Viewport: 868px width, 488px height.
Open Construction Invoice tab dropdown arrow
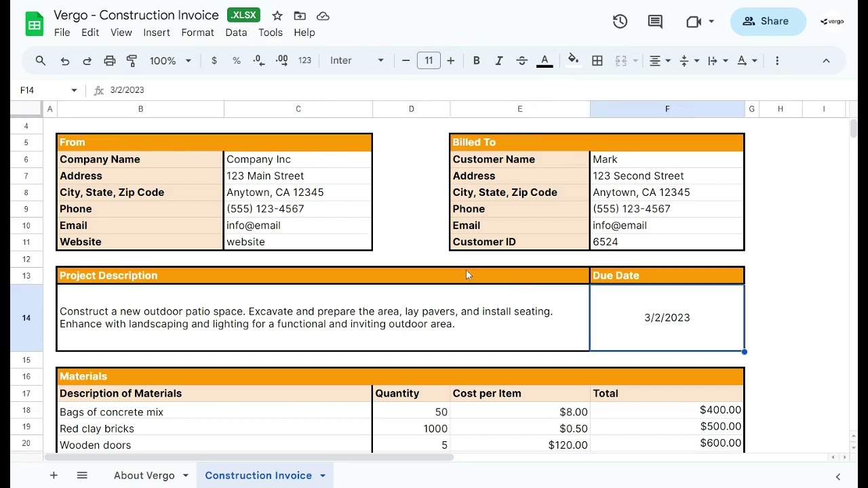click(323, 476)
